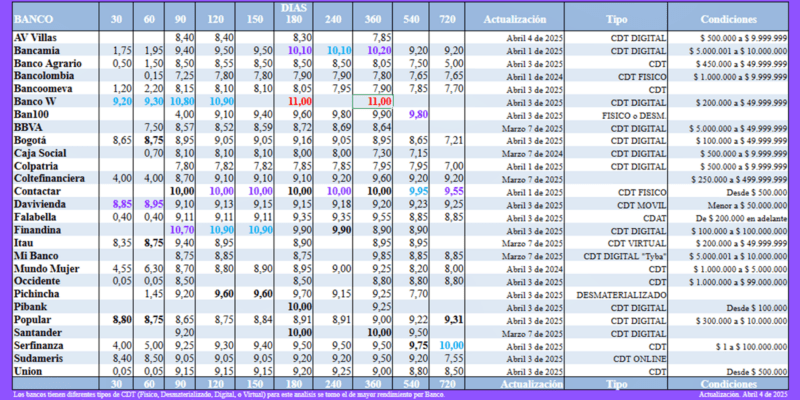800x400 pixels.
Task: Click Pibank's 10,00 rate at 180 days
Action: click(x=299, y=307)
